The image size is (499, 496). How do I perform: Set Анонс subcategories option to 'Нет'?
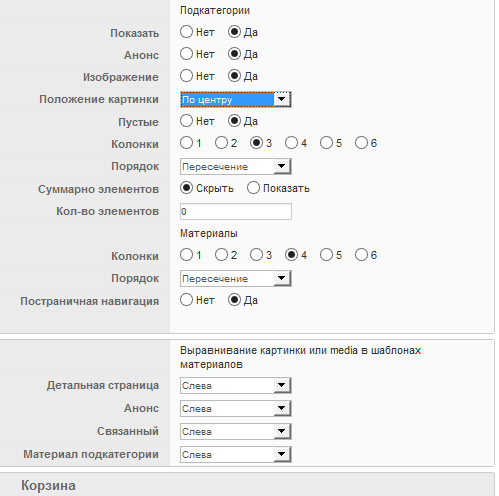coord(186,54)
